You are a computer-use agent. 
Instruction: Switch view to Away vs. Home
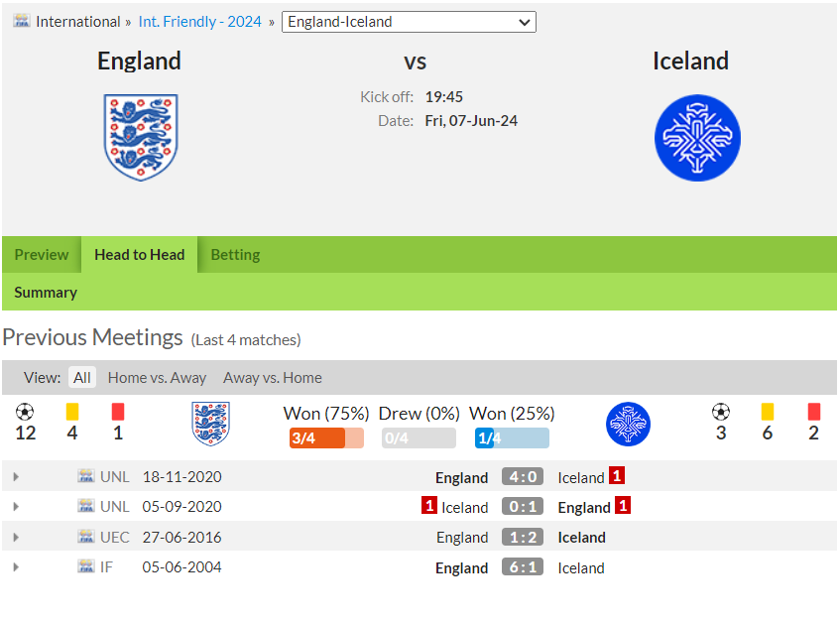272,378
